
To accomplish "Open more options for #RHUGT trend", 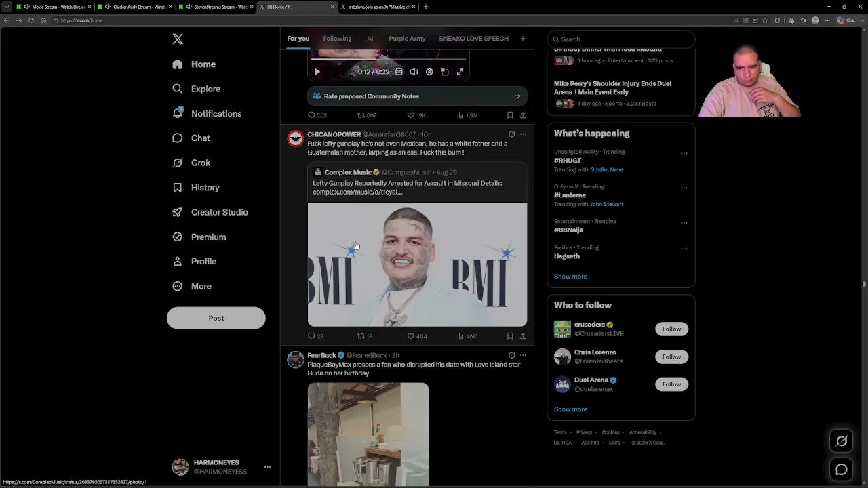I will point(684,153).
